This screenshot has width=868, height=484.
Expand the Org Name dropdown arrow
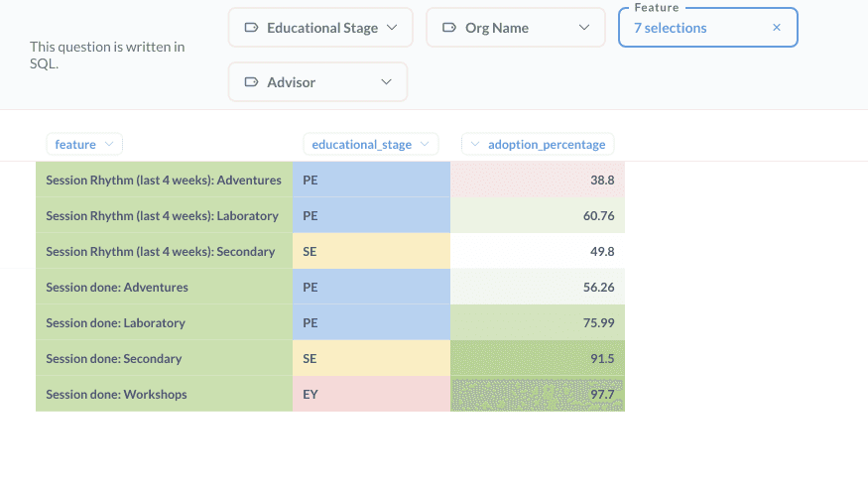(x=583, y=28)
